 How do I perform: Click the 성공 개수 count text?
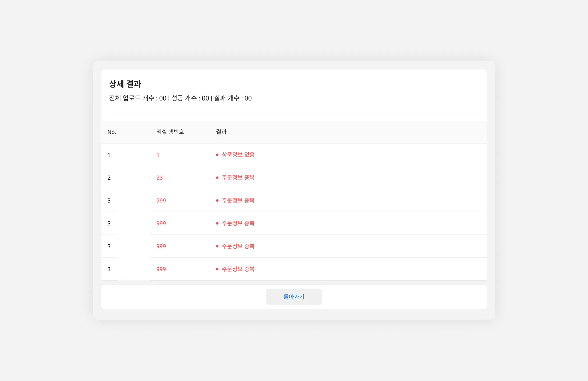pyautogui.click(x=190, y=98)
